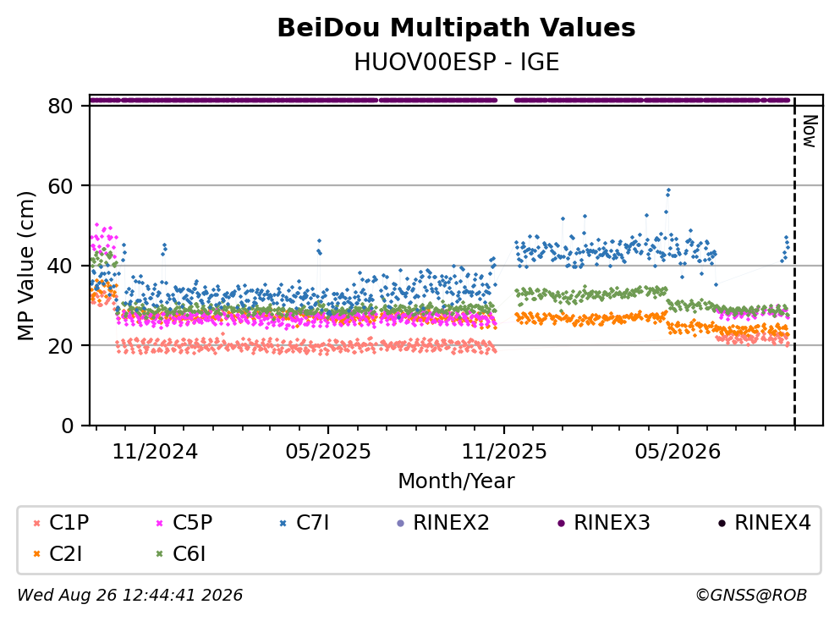Select the RINEX3 legend label
Screen dimensions: 840x621
pos(612,522)
